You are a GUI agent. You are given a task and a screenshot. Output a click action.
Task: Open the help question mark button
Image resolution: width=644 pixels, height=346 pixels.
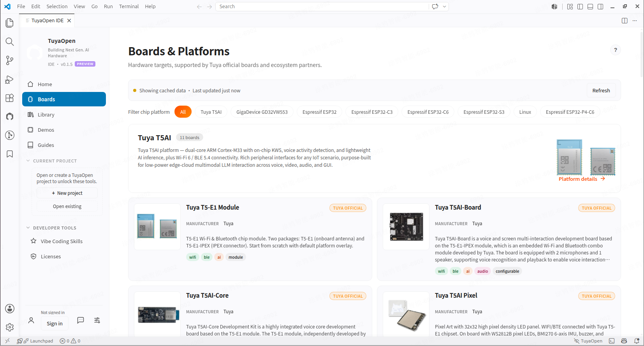(x=616, y=50)
